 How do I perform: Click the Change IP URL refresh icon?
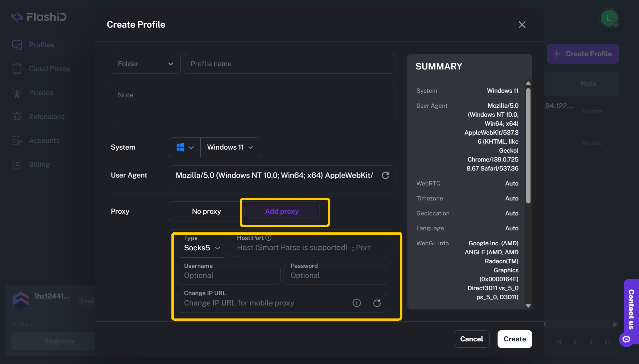click(x=377, y=303)
